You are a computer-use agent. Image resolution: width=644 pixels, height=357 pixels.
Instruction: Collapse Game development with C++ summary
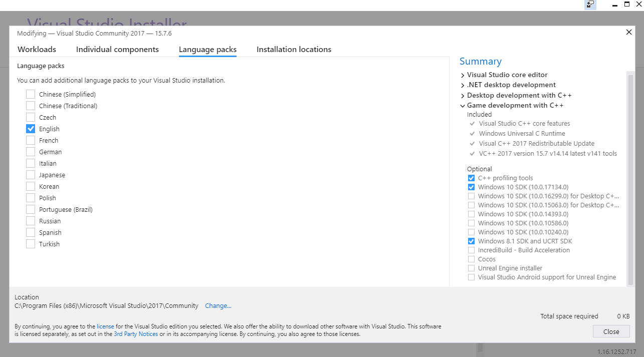[x=463, y=106]
